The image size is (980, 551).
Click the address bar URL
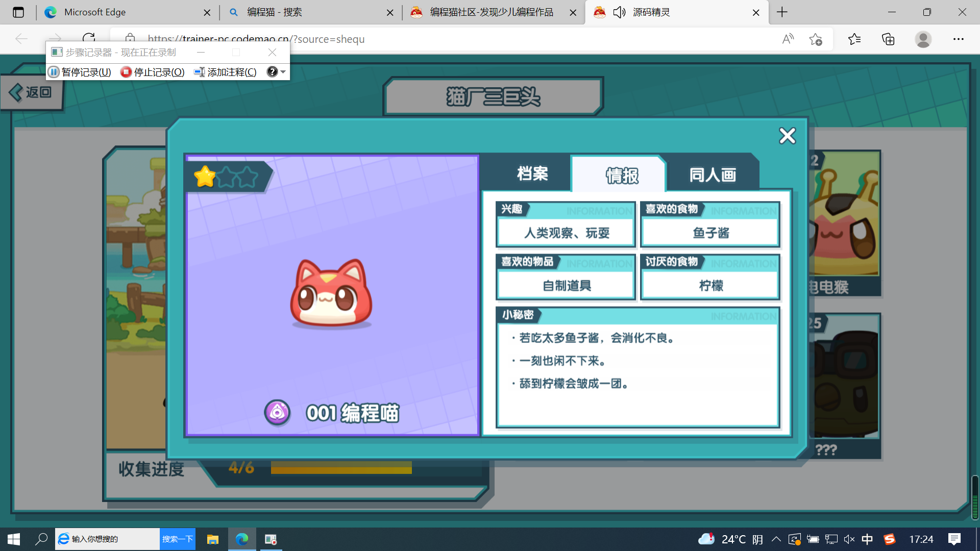[256, 39]
